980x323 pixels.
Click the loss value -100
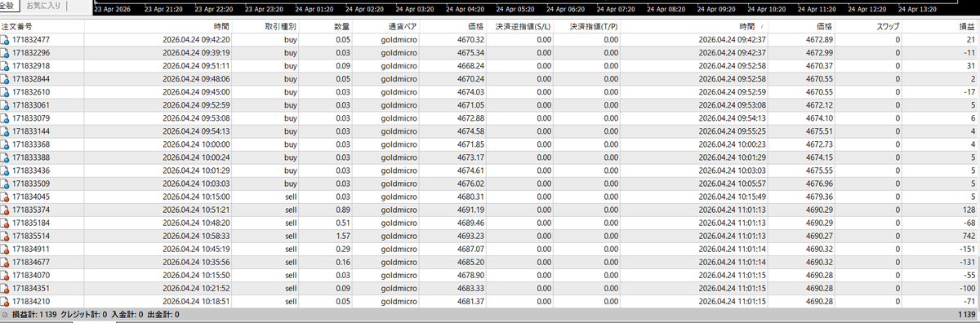(x=967, y=288)
